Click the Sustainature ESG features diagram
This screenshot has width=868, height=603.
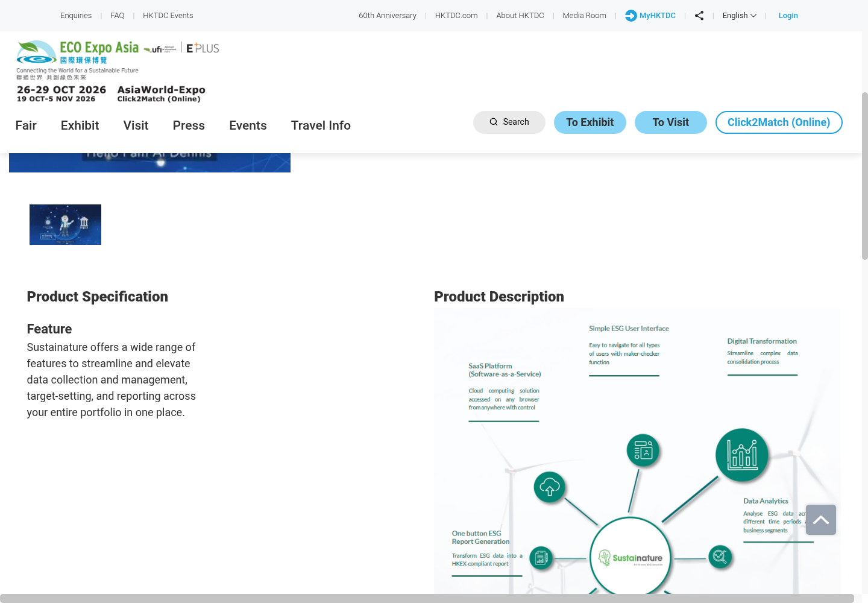637,451
